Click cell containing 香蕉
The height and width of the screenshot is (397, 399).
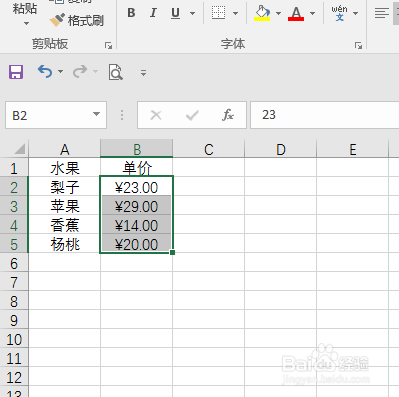(65, 225)
